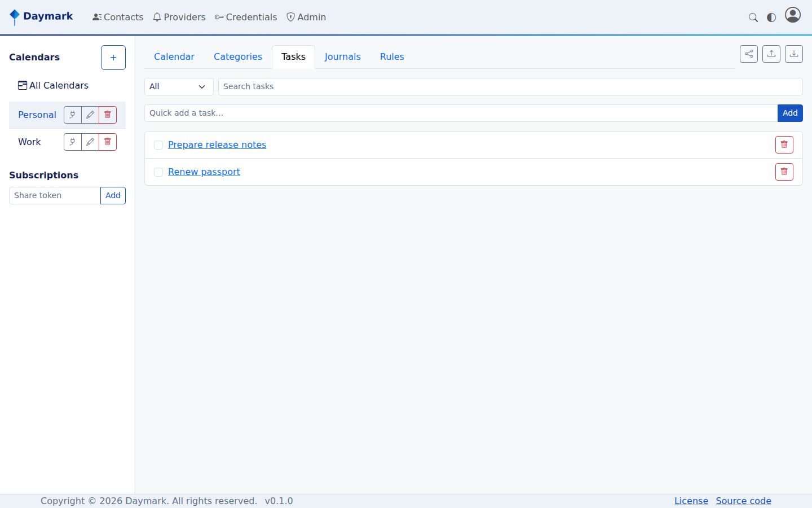Delete the Work calendar
812x508 pixels.
pyautogui.click(x=108, y=142)
